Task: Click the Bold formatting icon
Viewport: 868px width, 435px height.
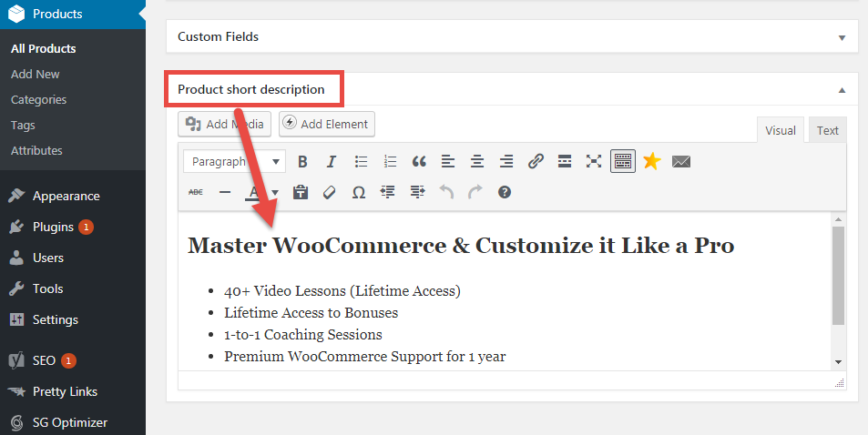Action: (302, 162)
